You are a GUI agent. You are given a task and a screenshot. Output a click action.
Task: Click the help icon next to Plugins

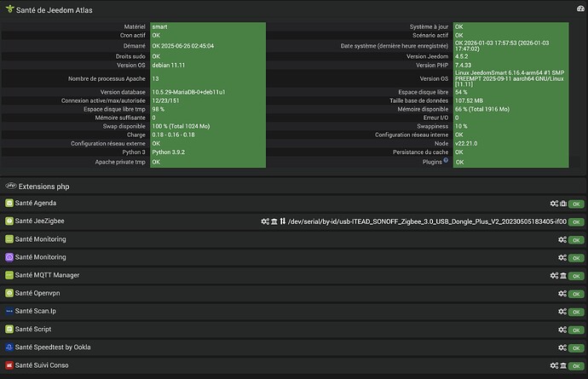[x=447, y=162]
